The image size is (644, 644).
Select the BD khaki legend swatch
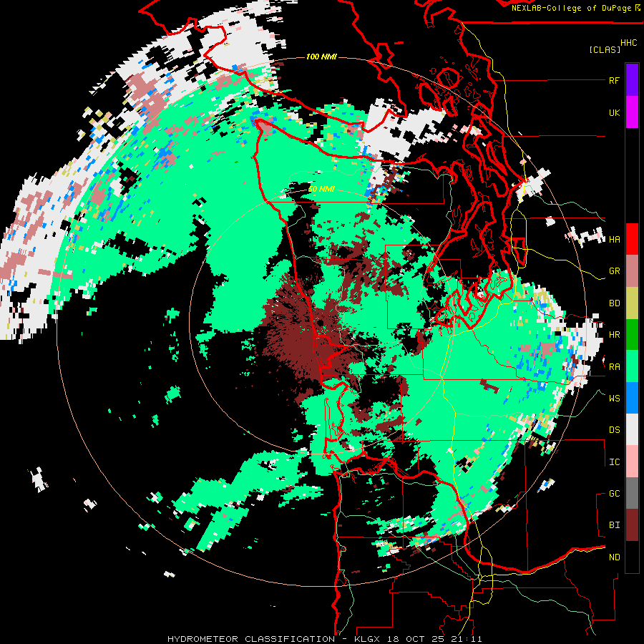click(632, 303)
